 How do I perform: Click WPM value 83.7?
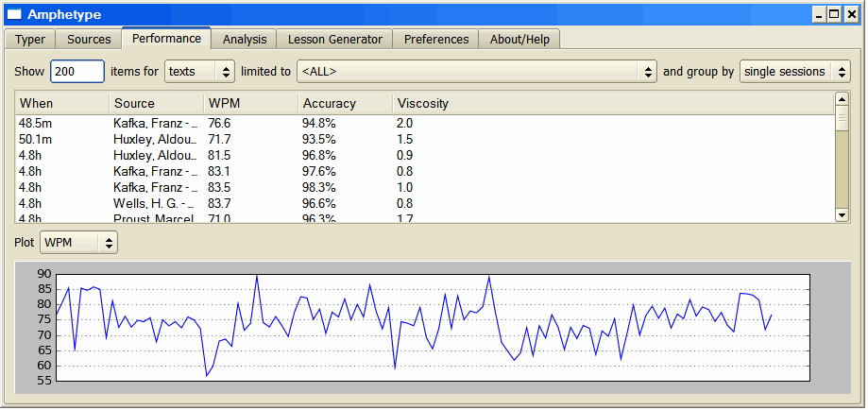coord(219,204)
